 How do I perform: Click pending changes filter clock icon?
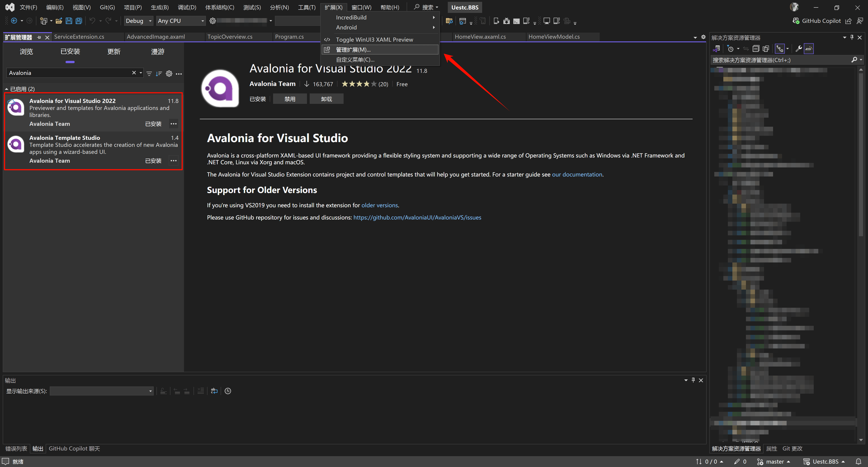731,49
